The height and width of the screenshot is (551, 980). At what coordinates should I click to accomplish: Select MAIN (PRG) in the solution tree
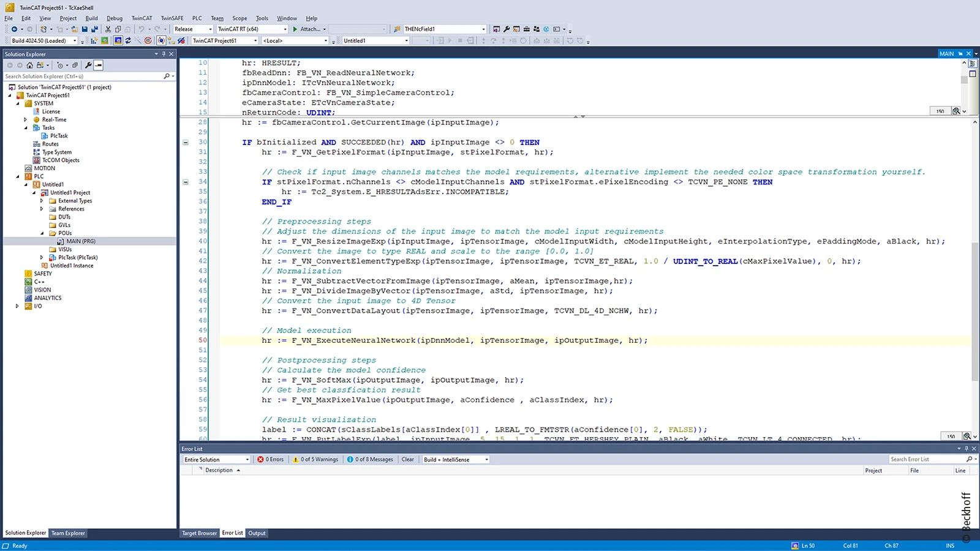(x=80, y=241)
